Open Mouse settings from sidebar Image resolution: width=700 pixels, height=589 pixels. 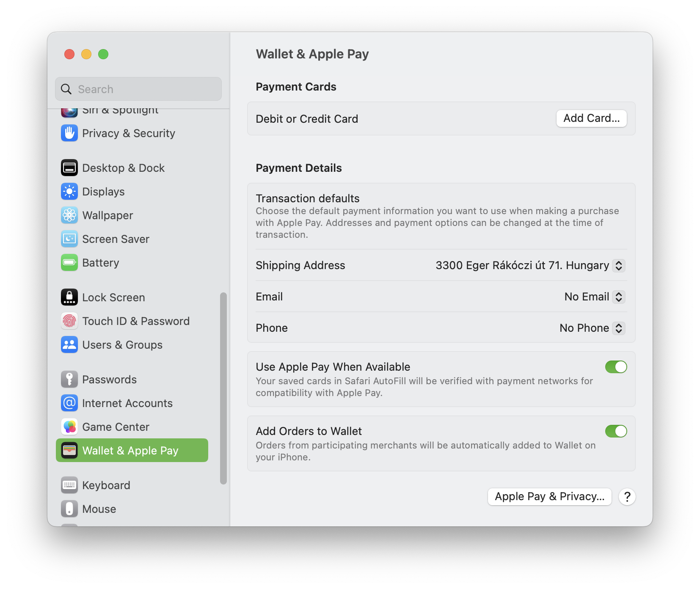99,509
